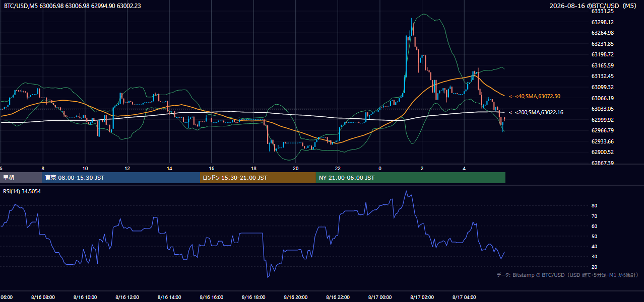Select the ロンドン 15:30-21:00 JST session band
This screenshot has height=302, width=644.
pos(258,178)
